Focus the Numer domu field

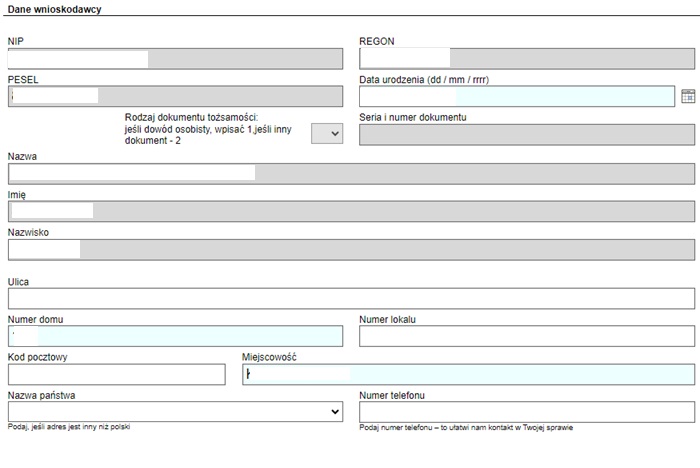pyautogui.click(x=175, y=336)
